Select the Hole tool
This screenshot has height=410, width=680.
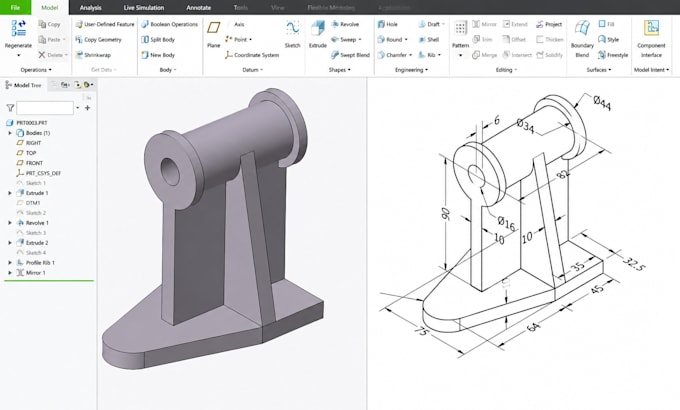[387, 24]
